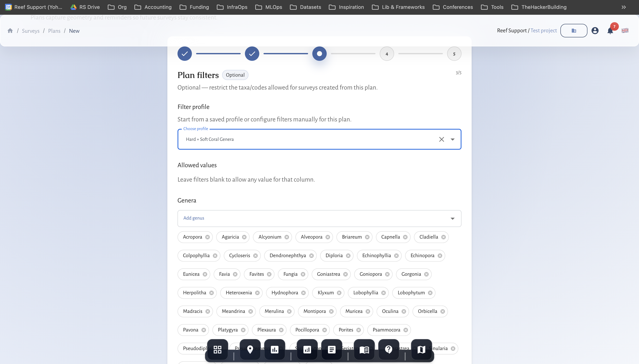This screenshot has width=639, height=364.
Task: Open the notifications bell showing 7 alerts
Action: 610,30
